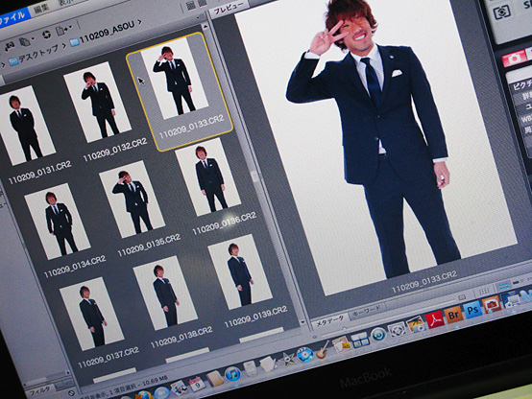532x399 pixels.
Task: Switch to the メタデータ tab
Action: click(329, 322)
